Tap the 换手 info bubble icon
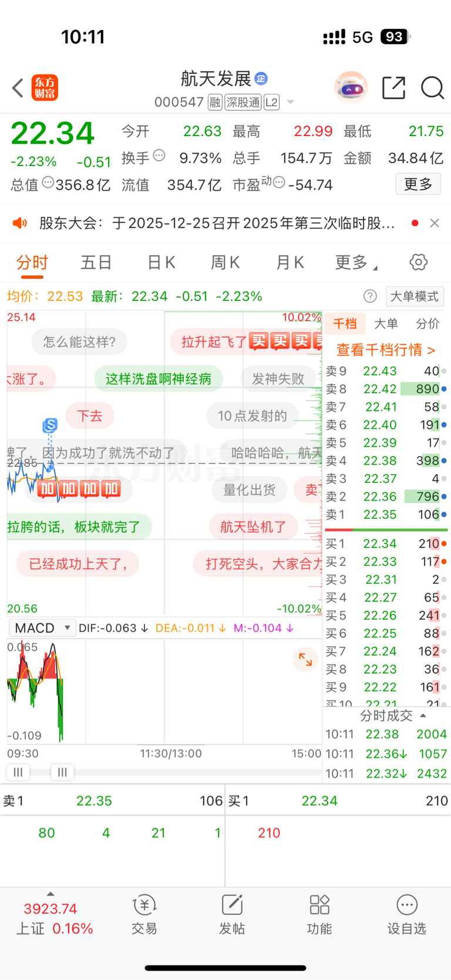Screen dimensions: 451x980 tap(159, 156)
